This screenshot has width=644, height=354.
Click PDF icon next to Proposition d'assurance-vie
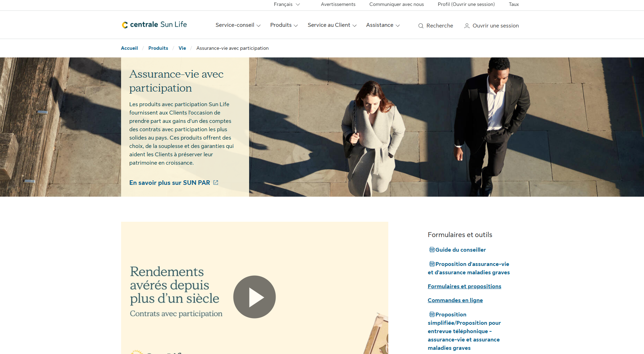(431, 264)
